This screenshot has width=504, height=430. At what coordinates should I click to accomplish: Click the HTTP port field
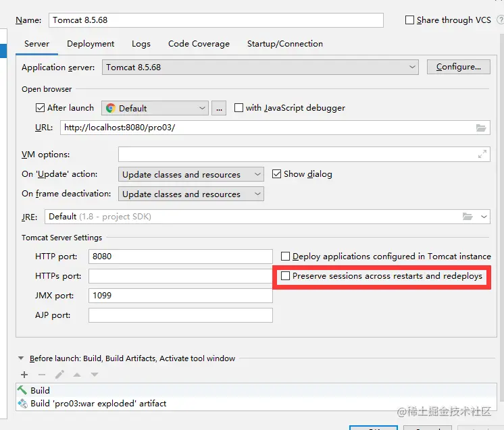(180, 257)
